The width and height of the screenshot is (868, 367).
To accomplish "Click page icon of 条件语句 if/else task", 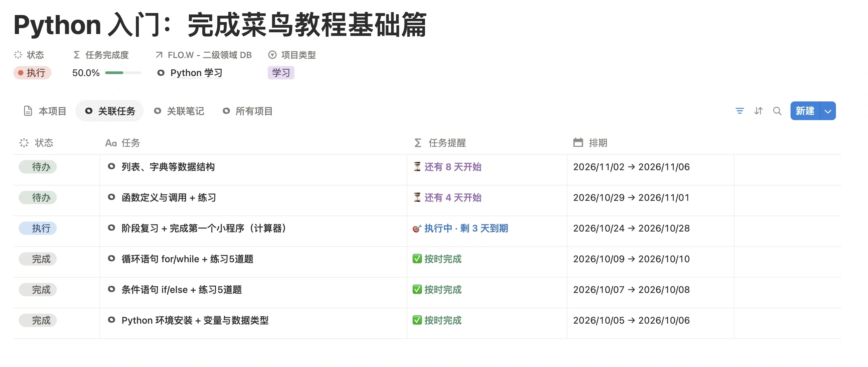I will [x=112, y=289].
